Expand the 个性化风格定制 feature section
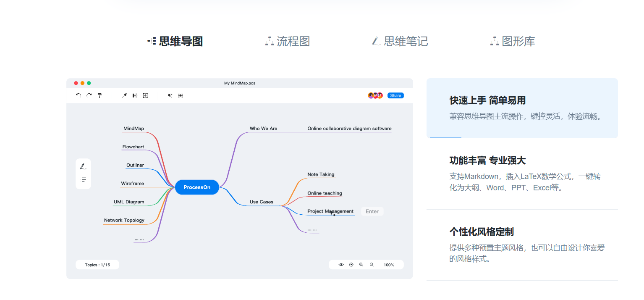 [522, 245]
